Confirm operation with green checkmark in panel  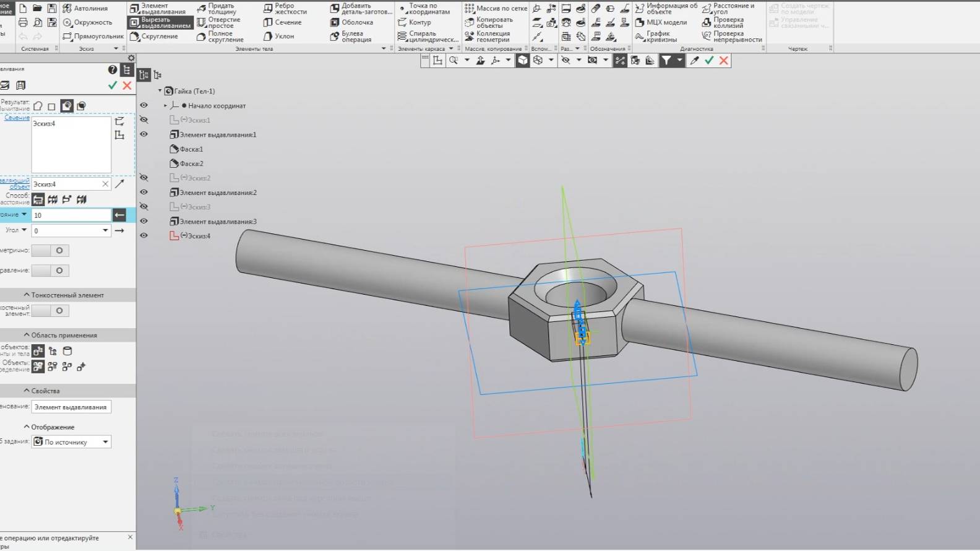[x=113, y=85]
